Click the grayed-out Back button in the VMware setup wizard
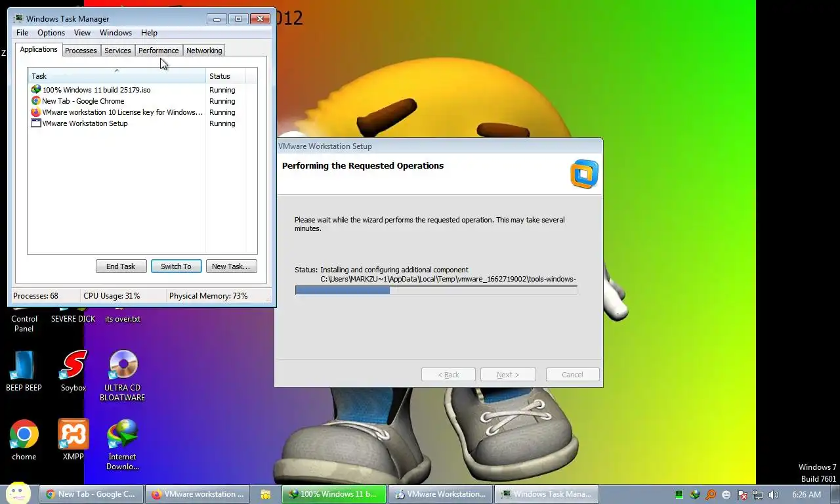Image resolution: width=840 pixels, height=504 pixels. pyautogui.click(x=449, y=375)
